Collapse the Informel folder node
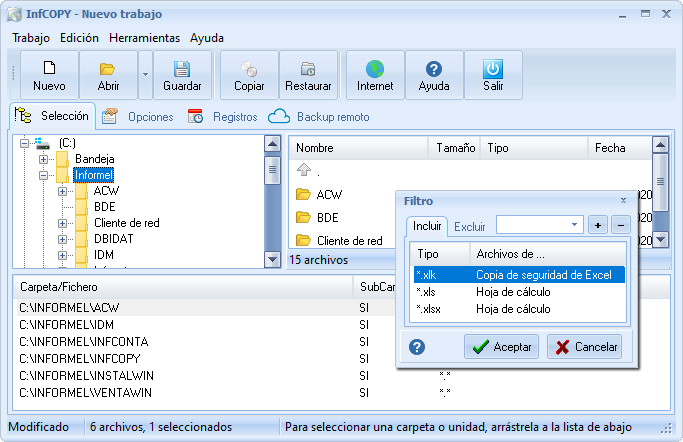The width and height of the screenshot is (683, 442). [x=43, y=175]
